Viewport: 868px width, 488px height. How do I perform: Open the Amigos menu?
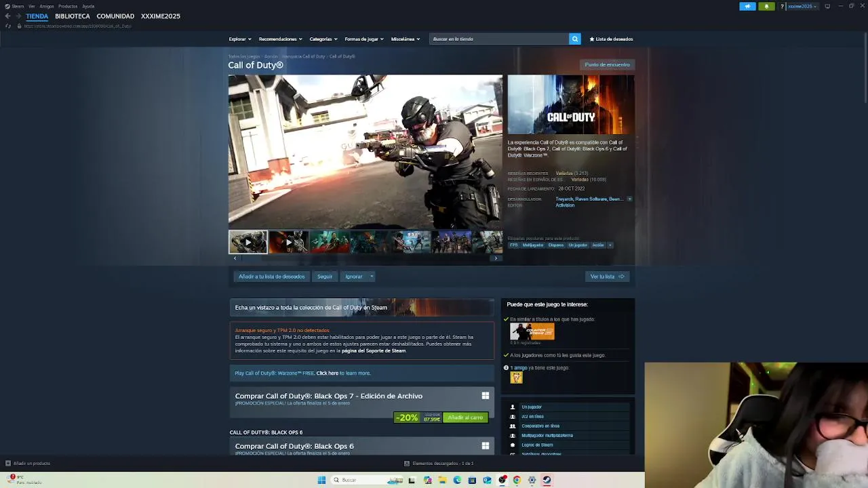47,6
